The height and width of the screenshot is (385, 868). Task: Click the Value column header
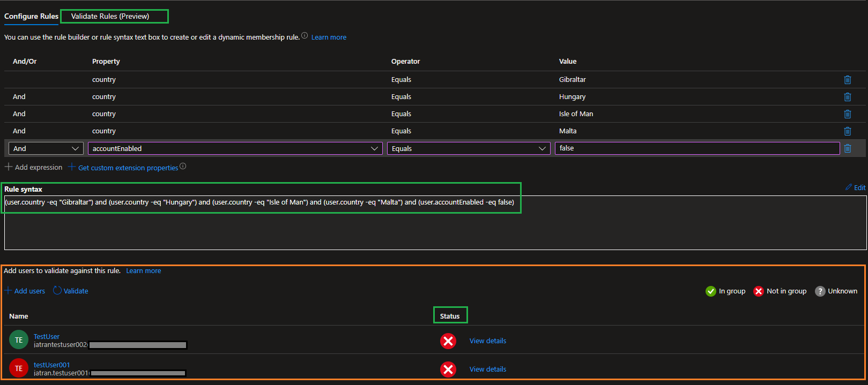pyautogui.click(x=568, y=61)
